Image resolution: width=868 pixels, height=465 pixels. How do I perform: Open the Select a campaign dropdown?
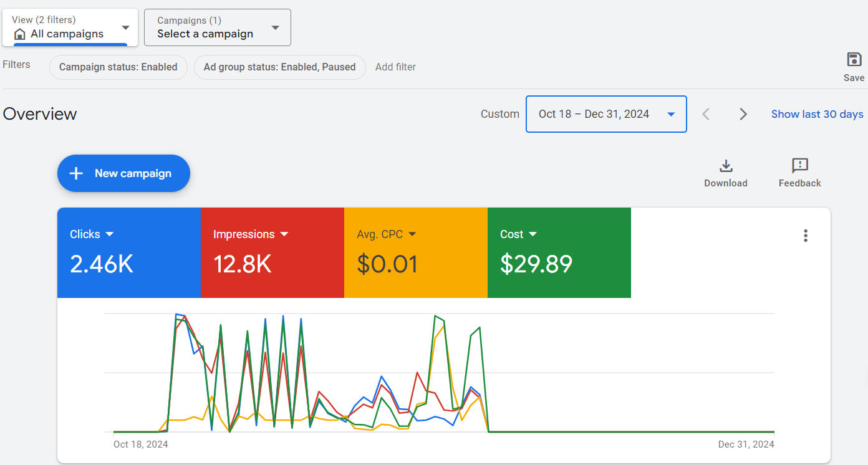275,28
